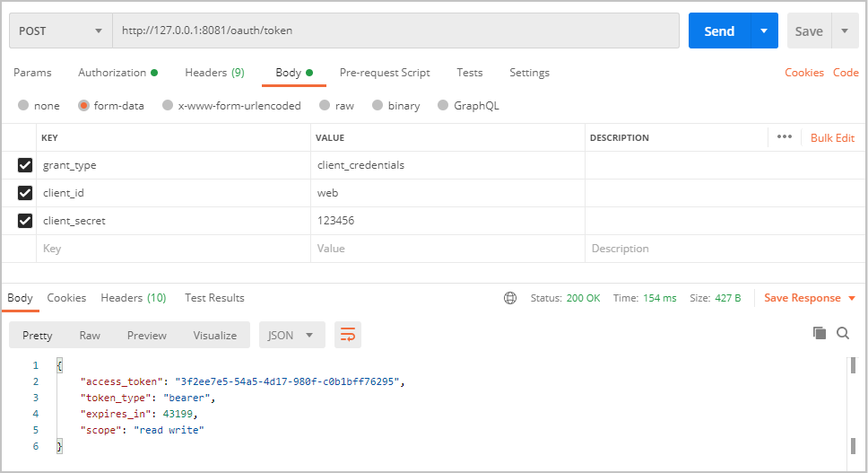Viewport: 868px width, 473px height.
Task: Click the 200 OK status text
Action: [583, 298]
